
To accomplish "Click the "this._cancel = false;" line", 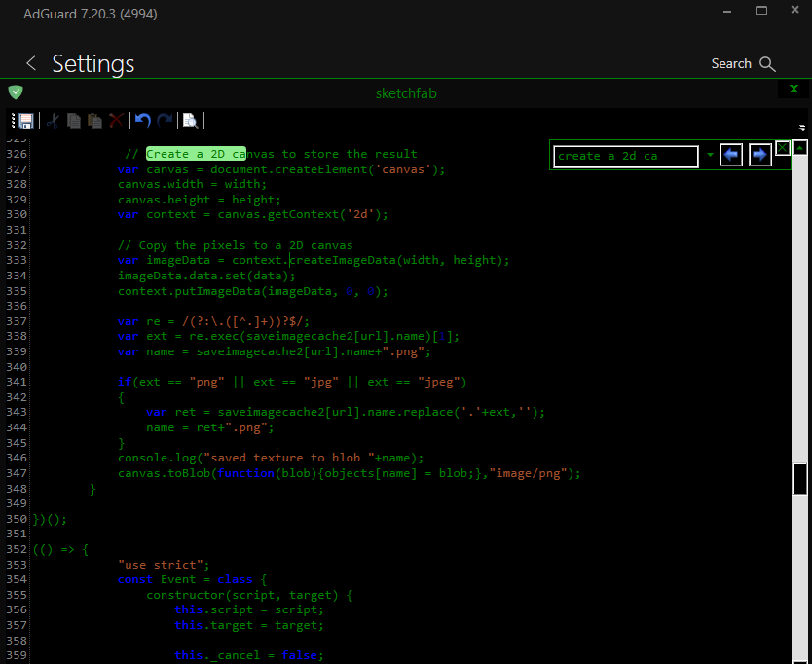I will point(249,655).
